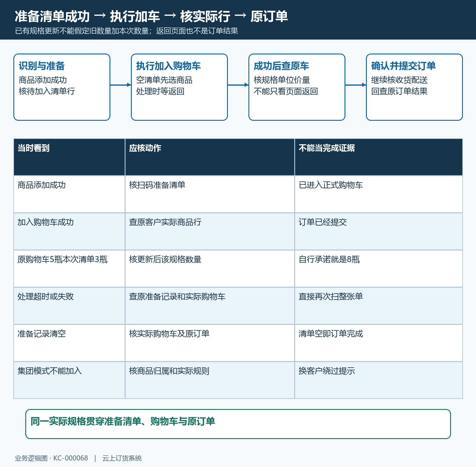Click the subtitle 已有规格更新不能假定旧数量加本次数量
476x467 pixels.
(82, 31)
